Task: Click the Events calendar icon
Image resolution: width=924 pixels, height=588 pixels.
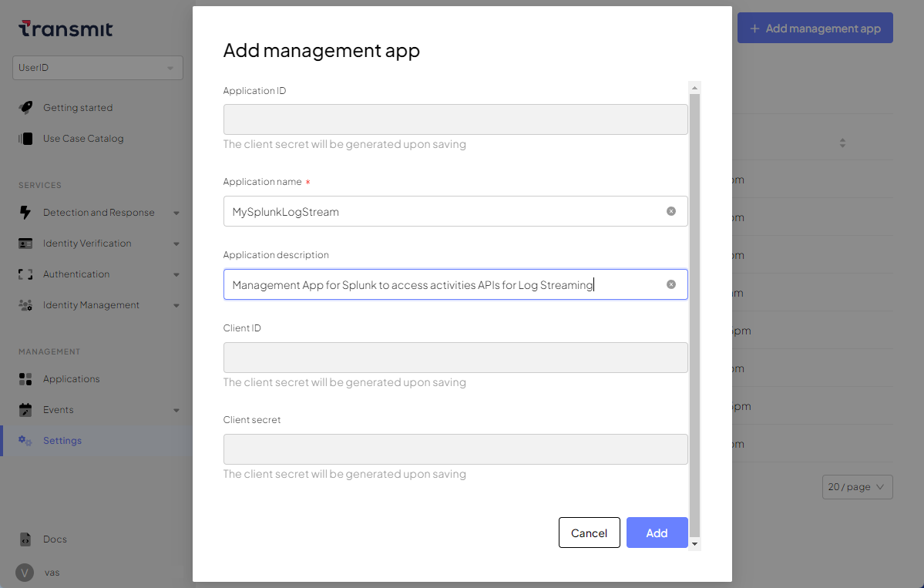Action: coord(25,410)
